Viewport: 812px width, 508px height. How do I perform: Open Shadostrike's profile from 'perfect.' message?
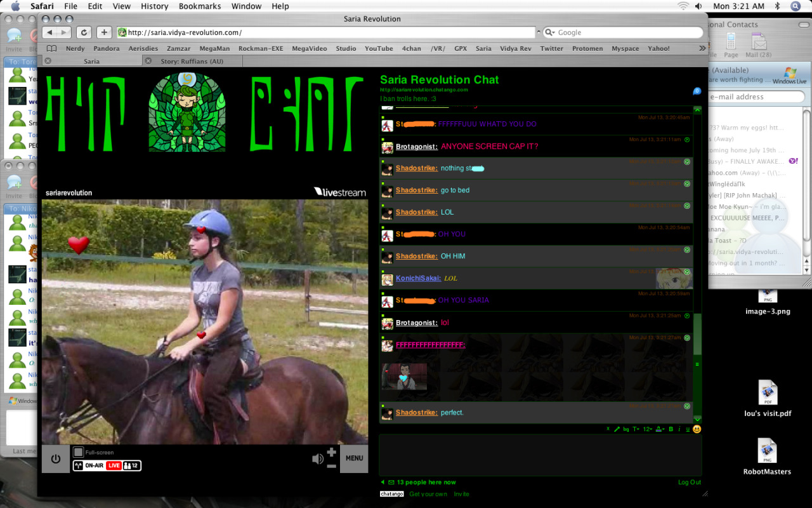pos(417,413)
